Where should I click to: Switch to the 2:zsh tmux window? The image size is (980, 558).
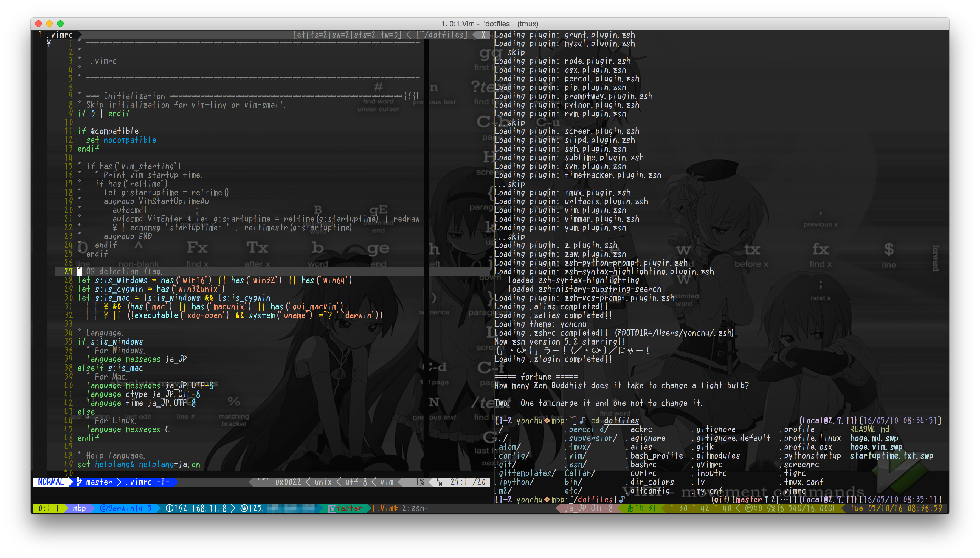click(415, 509)
